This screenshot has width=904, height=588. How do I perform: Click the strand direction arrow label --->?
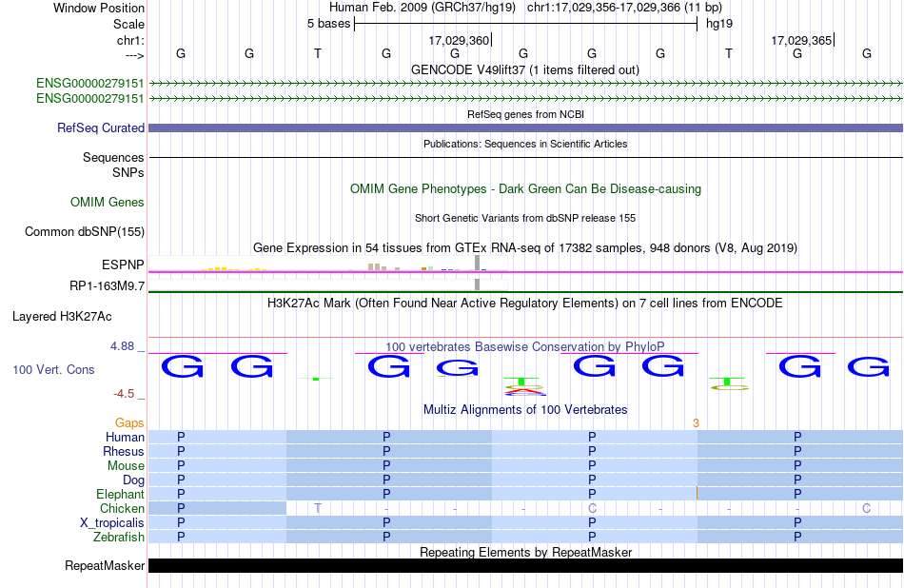click(135, 55)
